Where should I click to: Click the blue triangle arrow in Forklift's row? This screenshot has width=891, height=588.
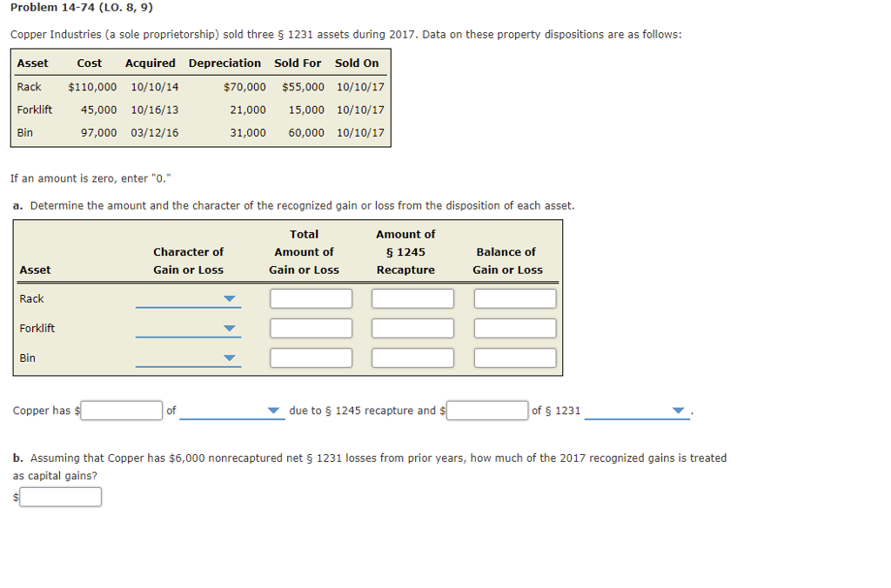coord(229,329)
